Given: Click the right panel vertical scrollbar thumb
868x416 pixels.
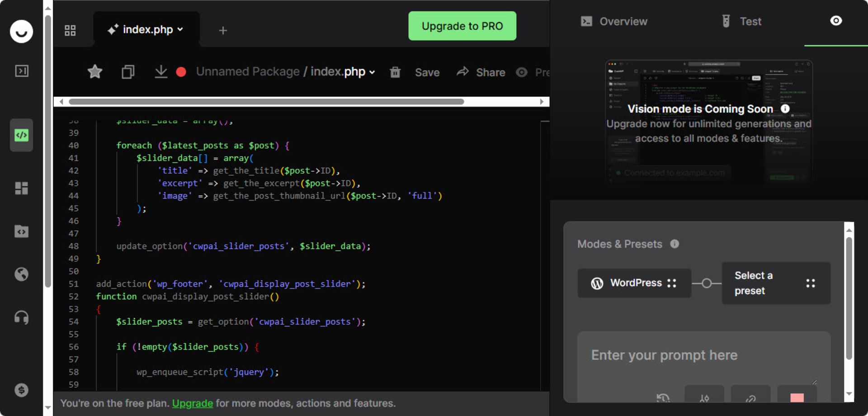Looking at the screenshot, I should (x=849, y=298).
